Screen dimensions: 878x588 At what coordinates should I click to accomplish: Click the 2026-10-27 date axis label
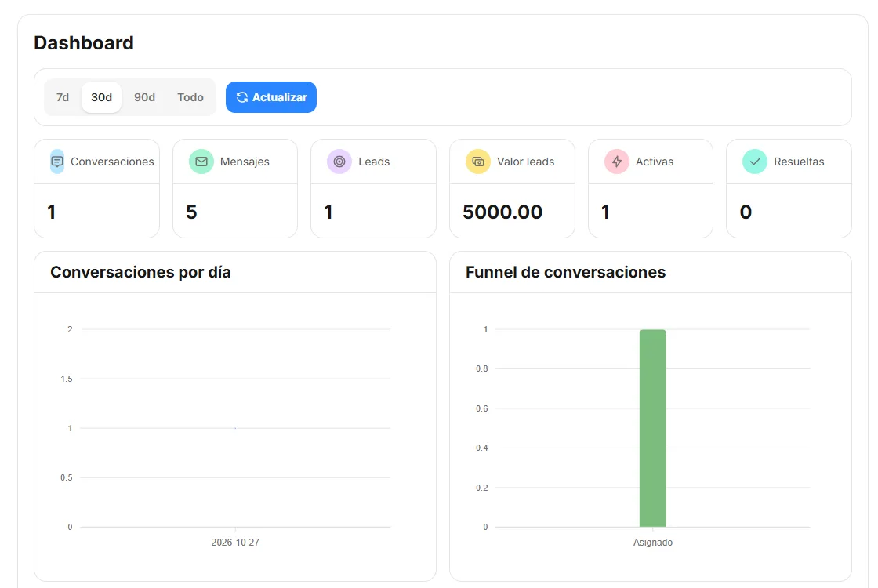pyautogui.click(x=235, y=542)
